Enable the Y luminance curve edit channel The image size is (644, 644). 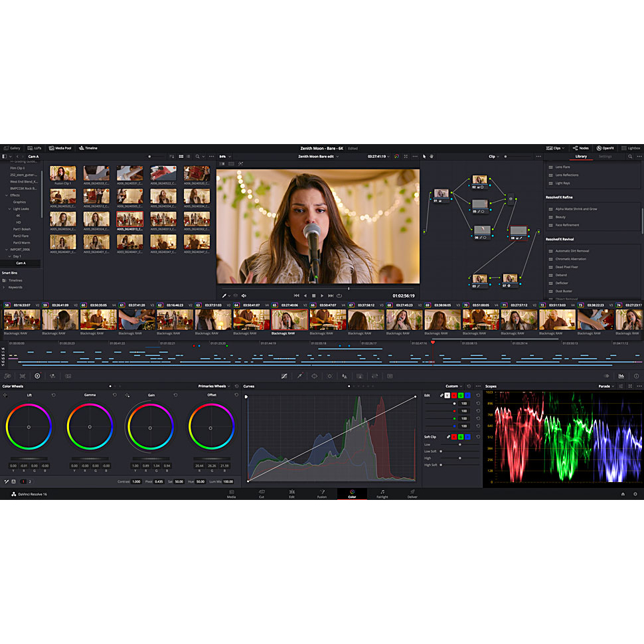tap(447, 396)
